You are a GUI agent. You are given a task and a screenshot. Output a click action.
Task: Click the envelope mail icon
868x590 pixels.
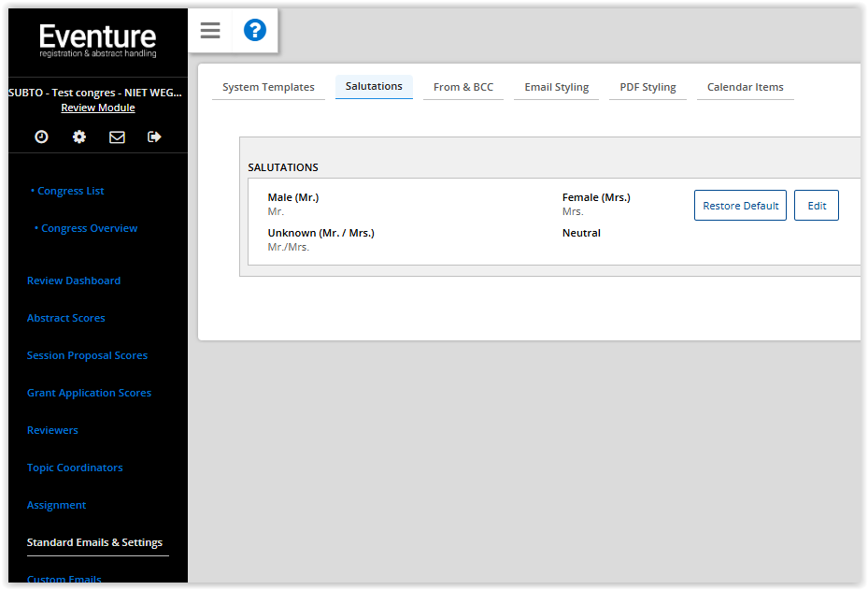coord(117,137)
